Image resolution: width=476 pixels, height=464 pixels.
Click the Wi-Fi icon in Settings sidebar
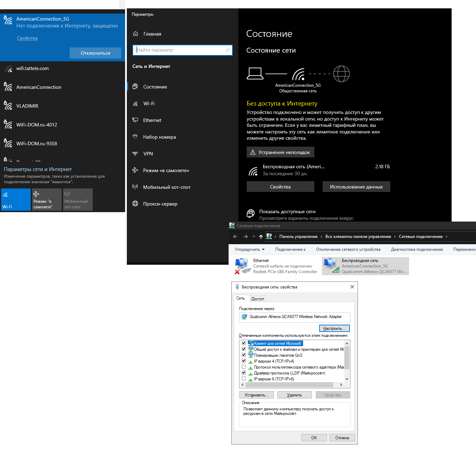click(135, 103)
